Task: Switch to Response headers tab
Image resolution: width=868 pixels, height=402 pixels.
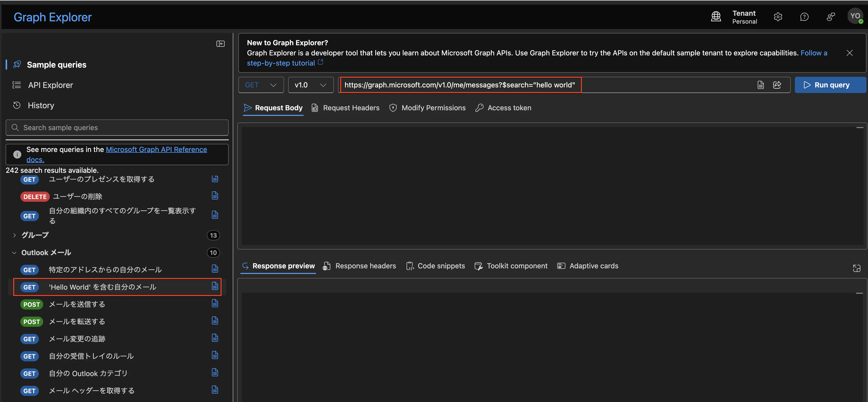Action: coord(359,266)
